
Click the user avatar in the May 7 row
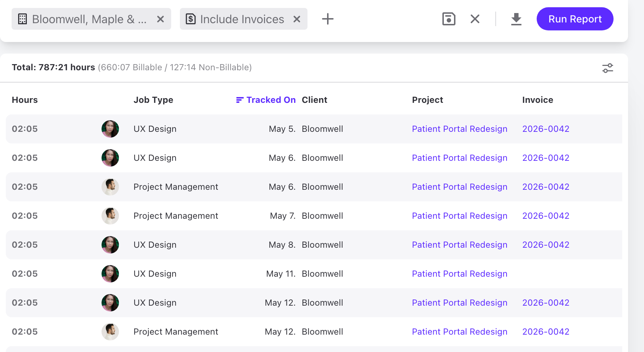pos(110,216)
